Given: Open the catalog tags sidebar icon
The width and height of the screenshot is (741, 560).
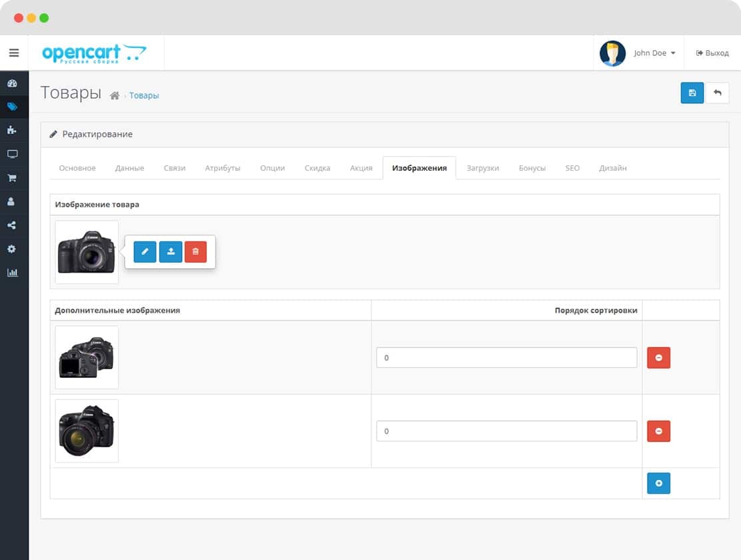Looking at the screenshot, I should 12,107.
